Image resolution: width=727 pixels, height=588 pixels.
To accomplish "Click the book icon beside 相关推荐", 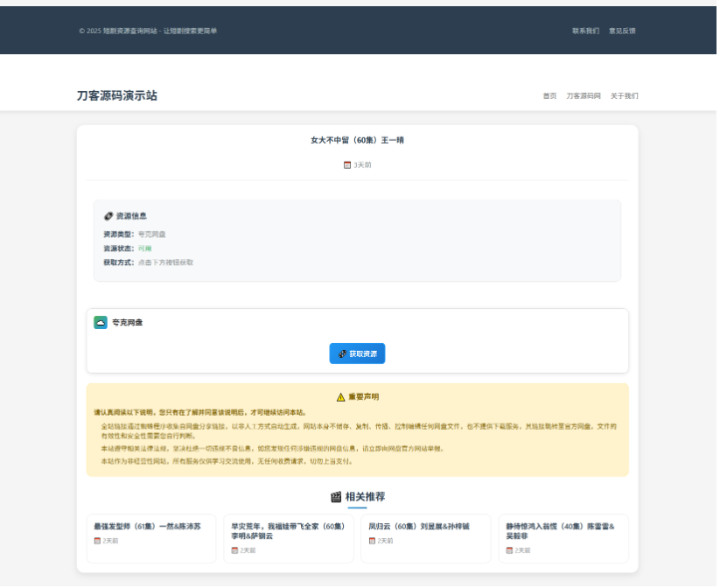I will [336, 495].
